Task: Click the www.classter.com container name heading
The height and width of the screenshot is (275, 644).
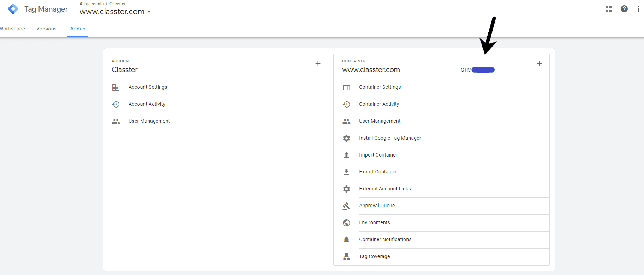Action: click(371, 70)
